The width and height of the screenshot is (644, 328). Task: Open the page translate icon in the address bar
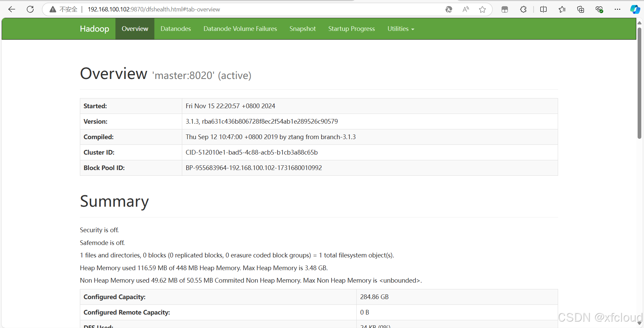point(449,9)
